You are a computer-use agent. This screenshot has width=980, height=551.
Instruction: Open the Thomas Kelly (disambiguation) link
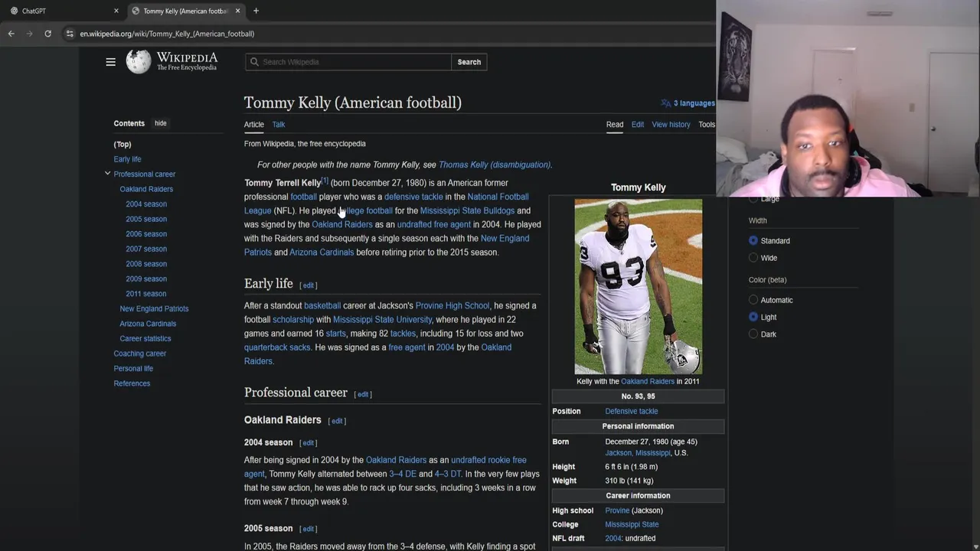tap(494, 165)
